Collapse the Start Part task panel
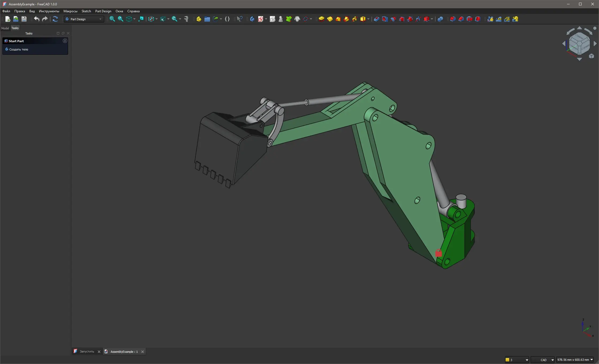The width and height of the screenshot is (599, 364). 65,41
